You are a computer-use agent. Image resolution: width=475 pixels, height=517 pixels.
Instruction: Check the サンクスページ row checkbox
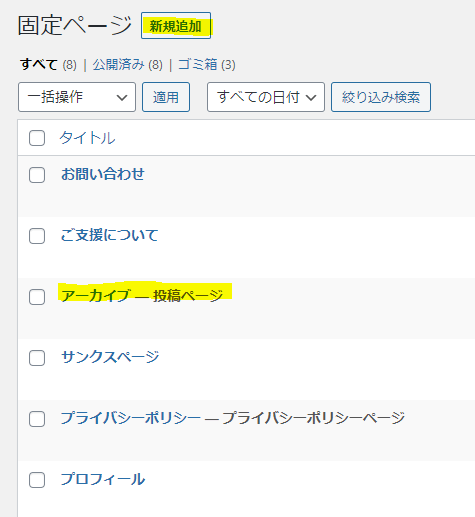pos(37,358)
